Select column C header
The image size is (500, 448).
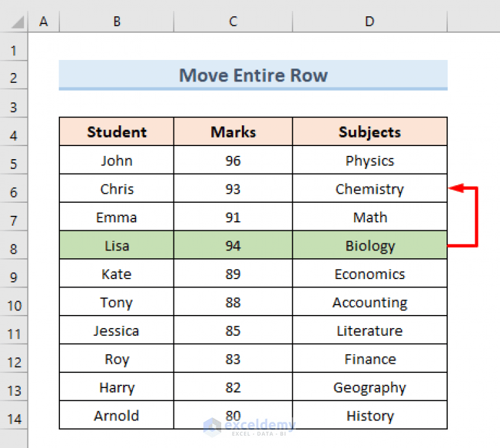(233, 22)
